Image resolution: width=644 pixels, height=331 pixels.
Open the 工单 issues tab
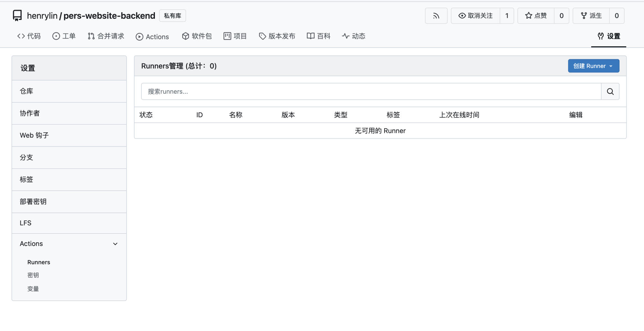[64, 36]
